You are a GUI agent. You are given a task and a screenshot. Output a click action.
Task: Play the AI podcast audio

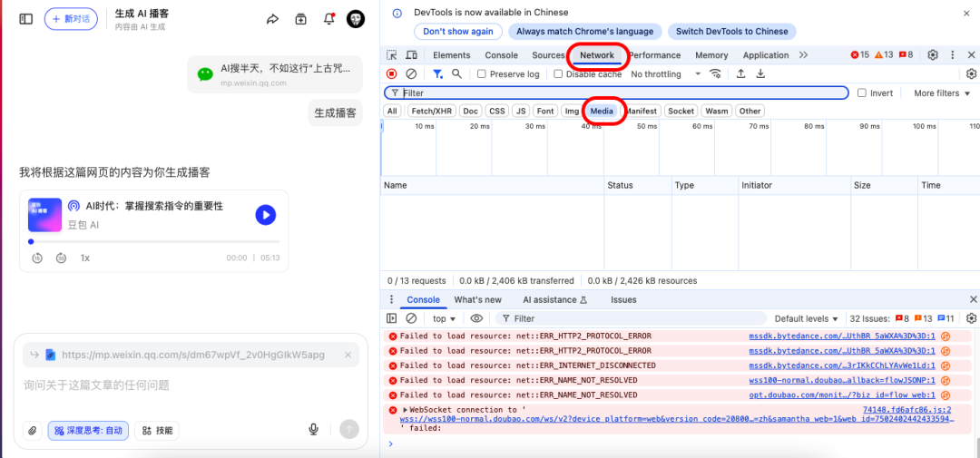point(266,215)
